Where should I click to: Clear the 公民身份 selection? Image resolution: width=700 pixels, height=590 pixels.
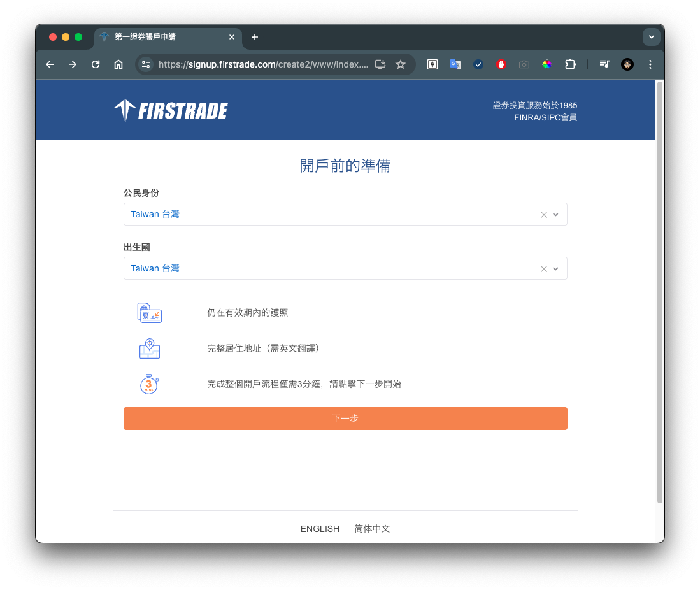544,215
